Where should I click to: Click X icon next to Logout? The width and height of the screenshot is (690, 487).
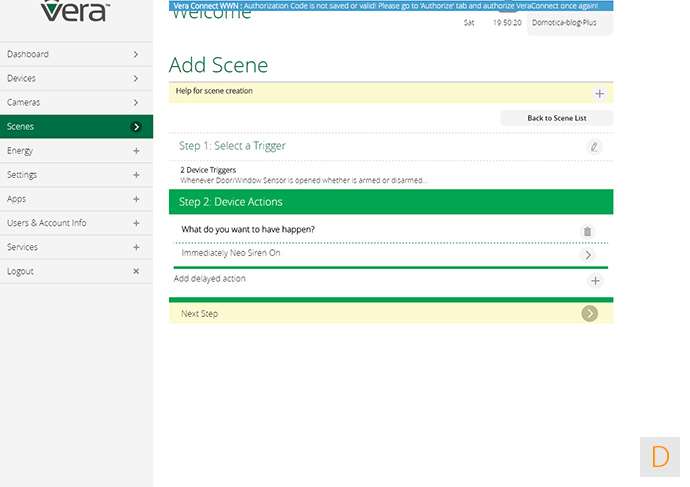coord(136,271)
